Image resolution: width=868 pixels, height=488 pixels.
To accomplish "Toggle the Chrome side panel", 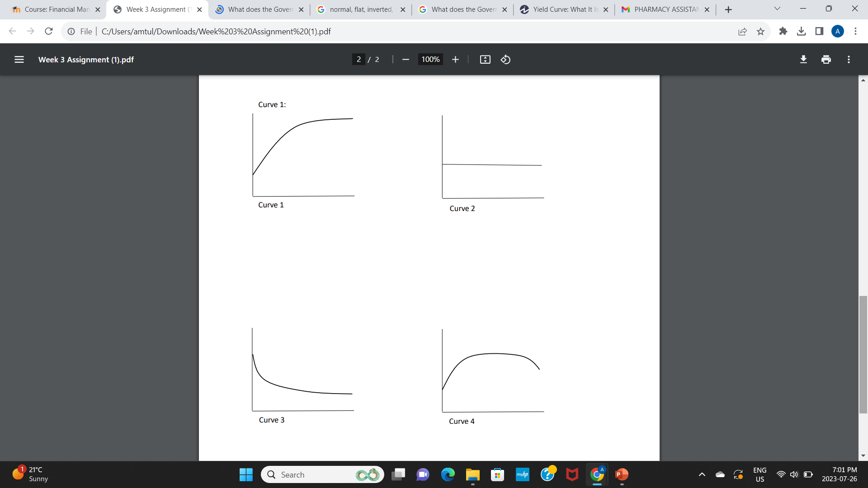I will point(818,31).
